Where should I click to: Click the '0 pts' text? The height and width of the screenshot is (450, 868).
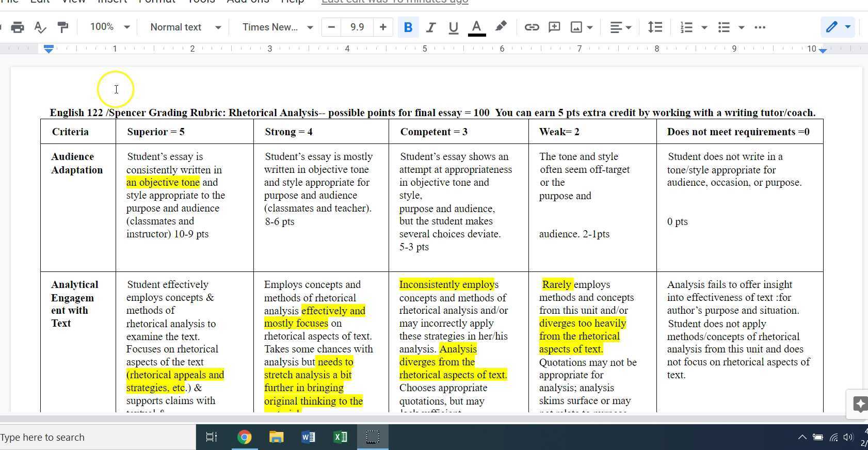point(677,221)
